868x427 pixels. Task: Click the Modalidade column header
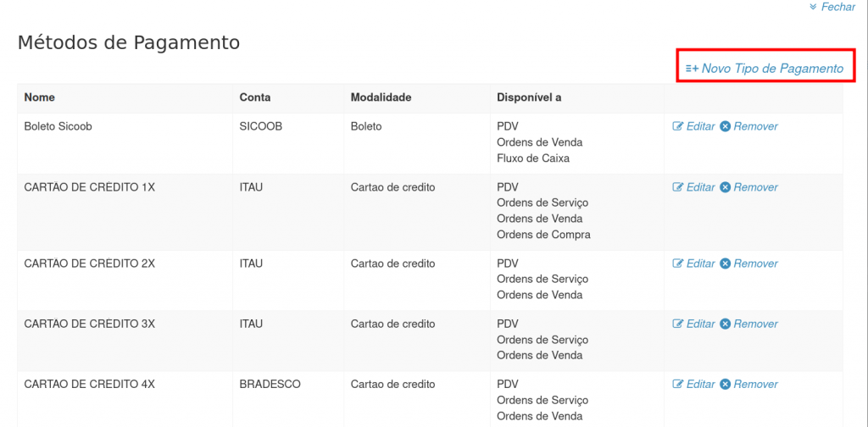[381, 97]
